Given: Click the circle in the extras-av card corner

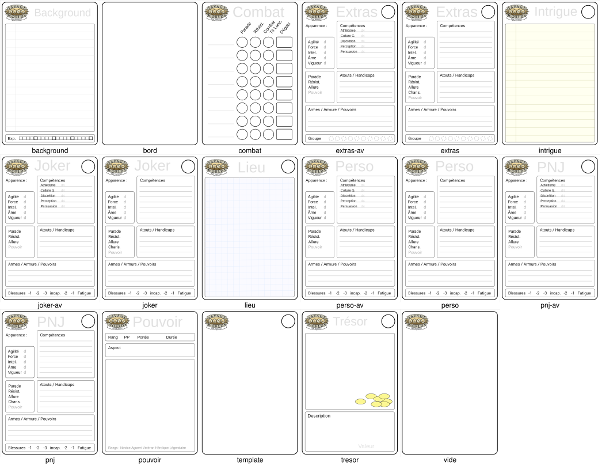Looking at the screenshot, I should coord(388,12).
